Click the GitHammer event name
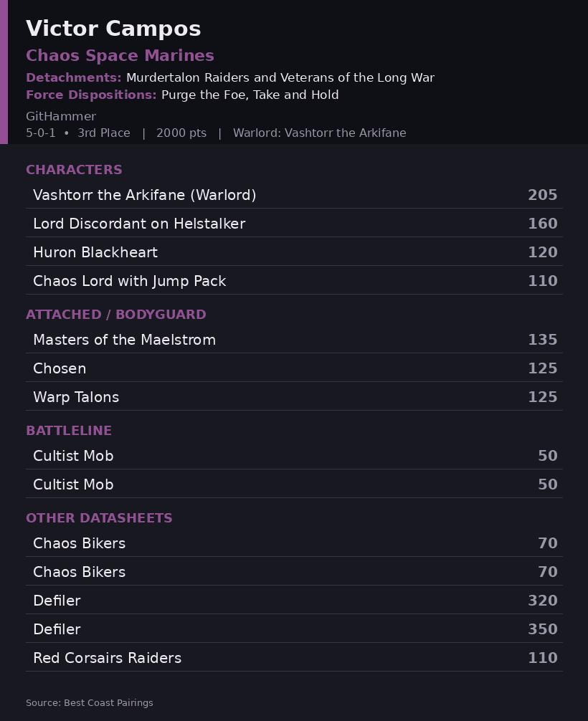Viewport: 588px width, 721px height. point(61,116)
